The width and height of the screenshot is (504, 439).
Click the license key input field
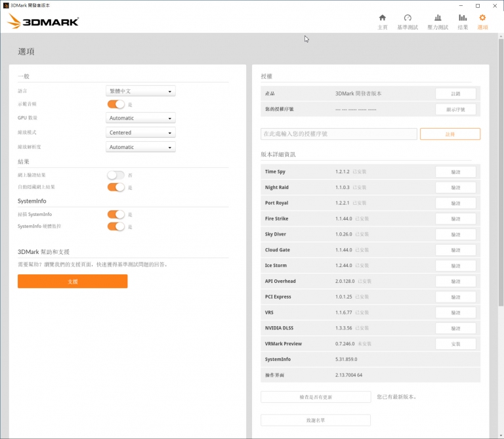[339, 134]
